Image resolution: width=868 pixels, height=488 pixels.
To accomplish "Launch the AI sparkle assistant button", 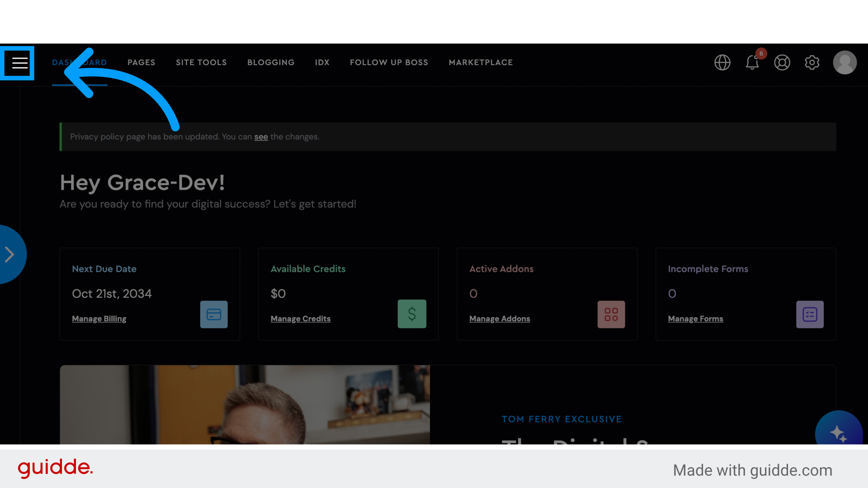I will [x=839, y=432].
